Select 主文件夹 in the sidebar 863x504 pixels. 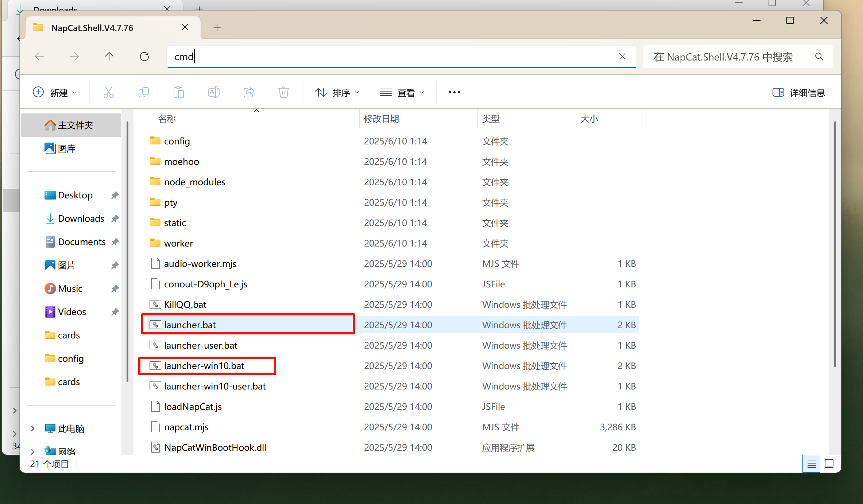(71, 125)
